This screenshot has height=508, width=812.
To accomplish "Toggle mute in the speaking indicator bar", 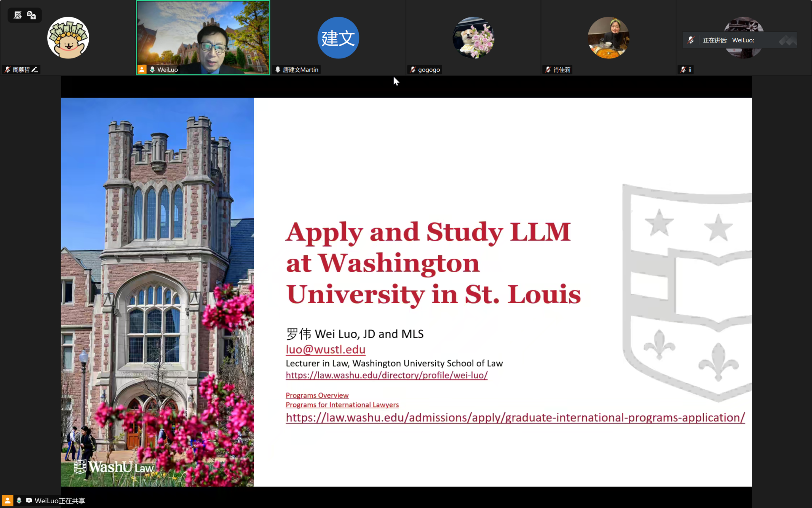I will 691,40.
